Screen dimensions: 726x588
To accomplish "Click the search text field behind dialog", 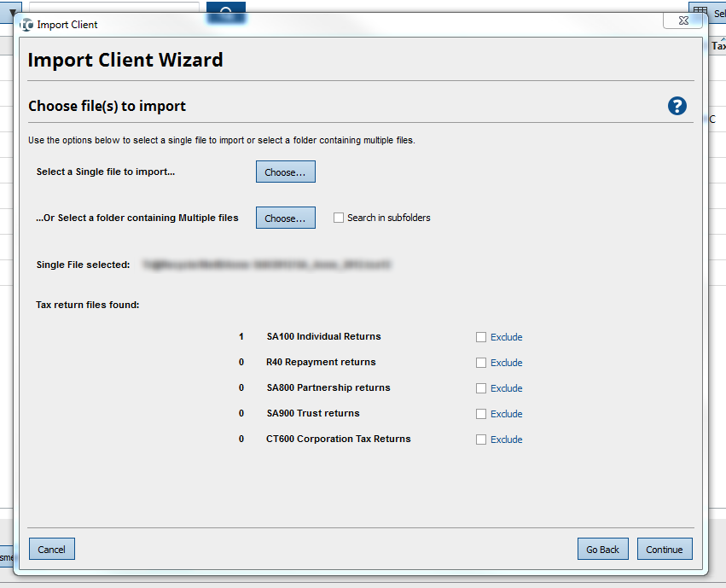I will click(113, 9).
